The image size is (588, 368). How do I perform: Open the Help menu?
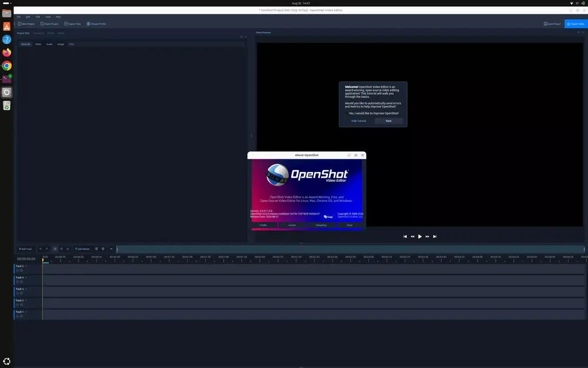click(58, 17)
